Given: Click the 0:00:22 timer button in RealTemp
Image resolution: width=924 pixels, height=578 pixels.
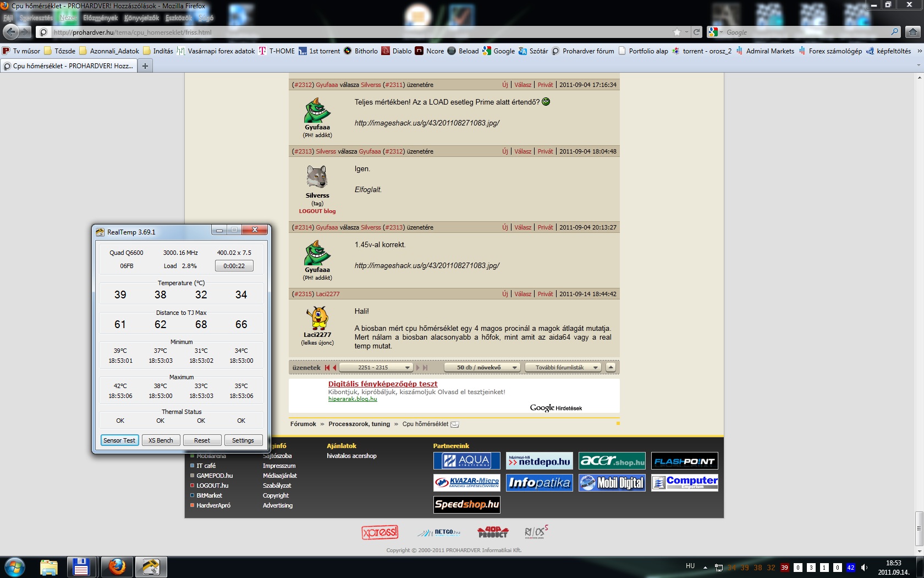Looking at the screenshot, I should point(234,266).
